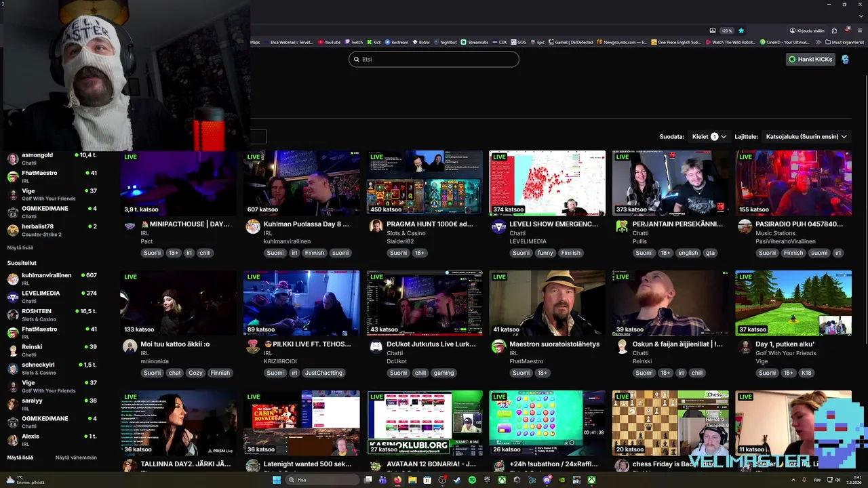Open Steam from the taskbar
The image size is (868, 488).
[457, 480]
